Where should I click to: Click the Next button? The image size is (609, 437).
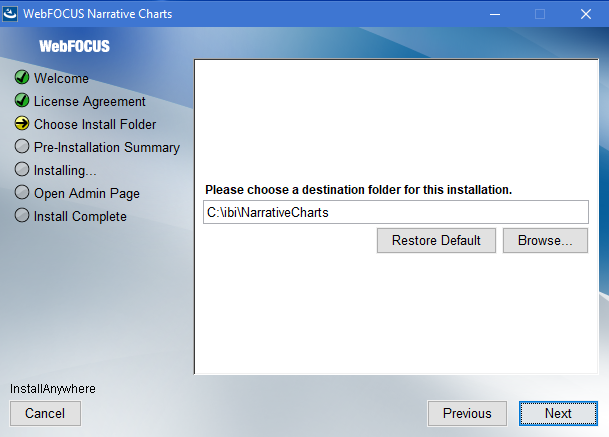tap(558, 413)
